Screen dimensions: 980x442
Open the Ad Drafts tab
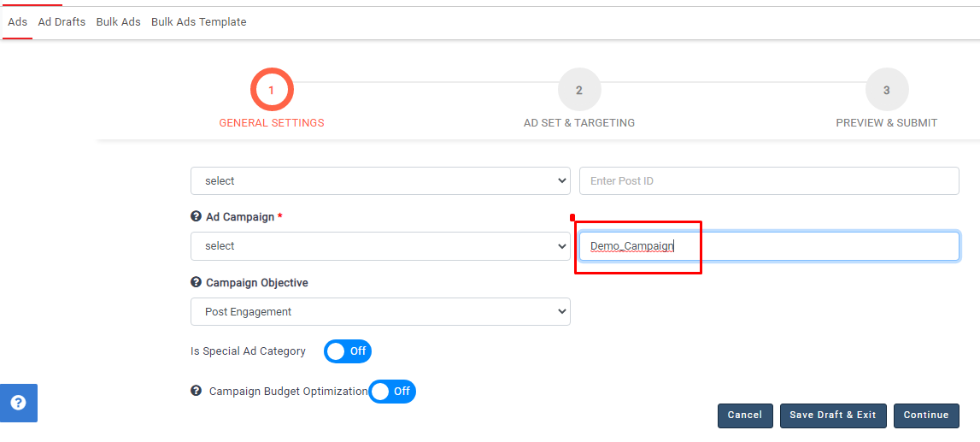(x=62, y=22)
